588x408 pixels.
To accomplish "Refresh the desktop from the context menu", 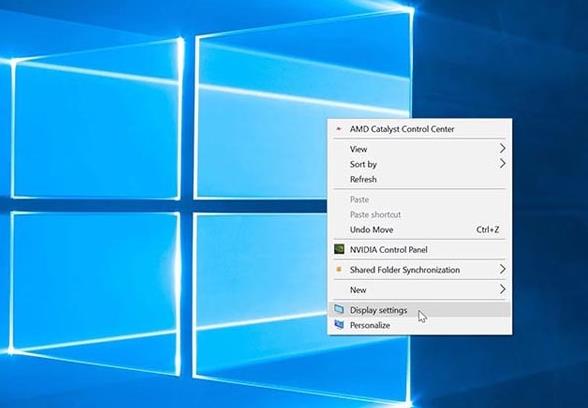I will click(x=420, y=179).
